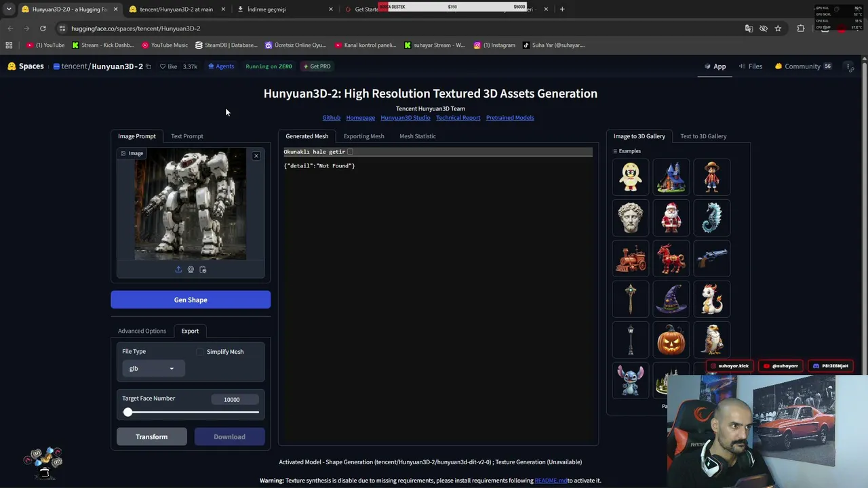Like this Hugging Face space
This screenshot has width=868, height=488.
click(x=168, y=66)
